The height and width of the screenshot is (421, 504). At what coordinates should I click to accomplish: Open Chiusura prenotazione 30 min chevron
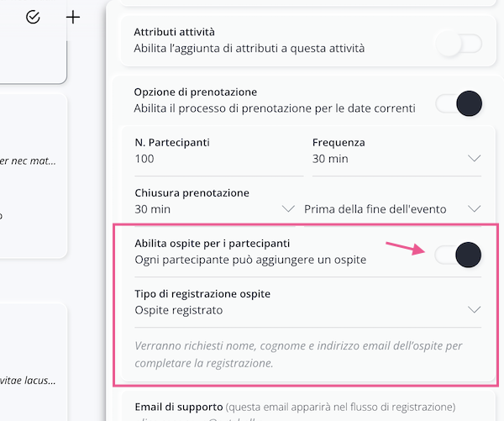pos(288,208)
